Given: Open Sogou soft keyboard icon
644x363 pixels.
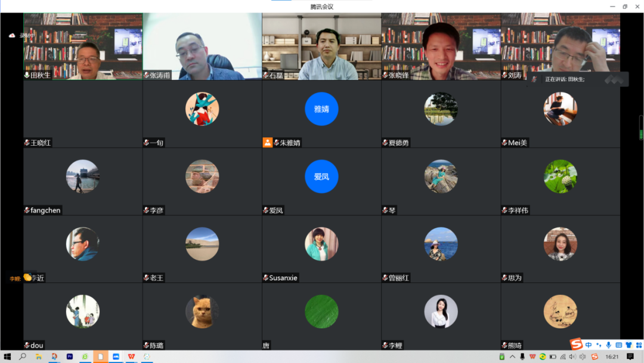Looking at the screenshot, I should coord(618,345).
